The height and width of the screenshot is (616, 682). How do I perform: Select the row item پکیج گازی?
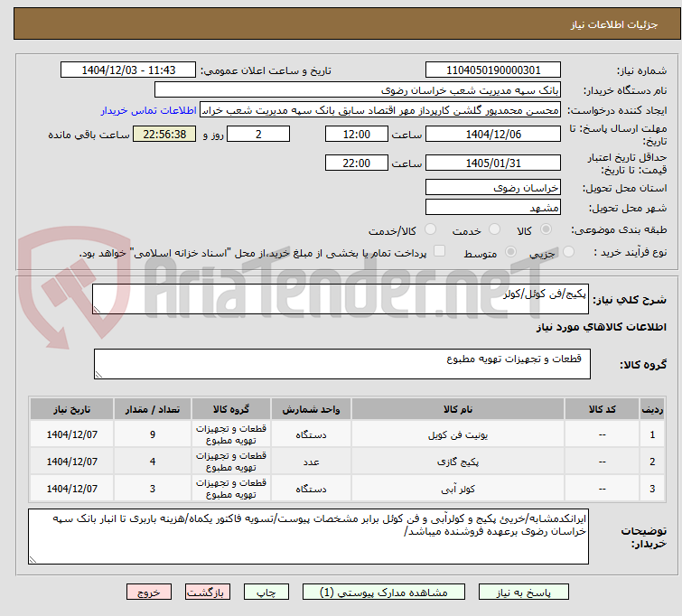click(x=458, y=462)
